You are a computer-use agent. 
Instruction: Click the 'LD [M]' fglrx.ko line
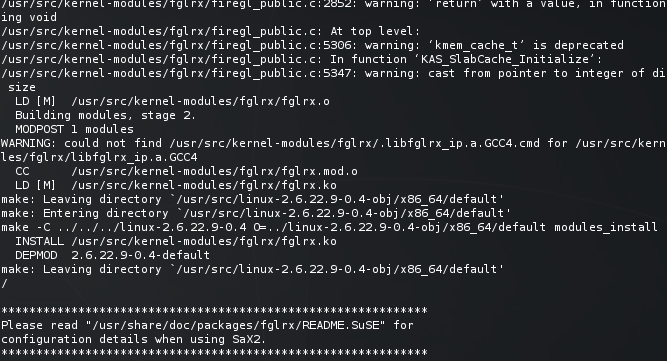[x=176, y=185]
